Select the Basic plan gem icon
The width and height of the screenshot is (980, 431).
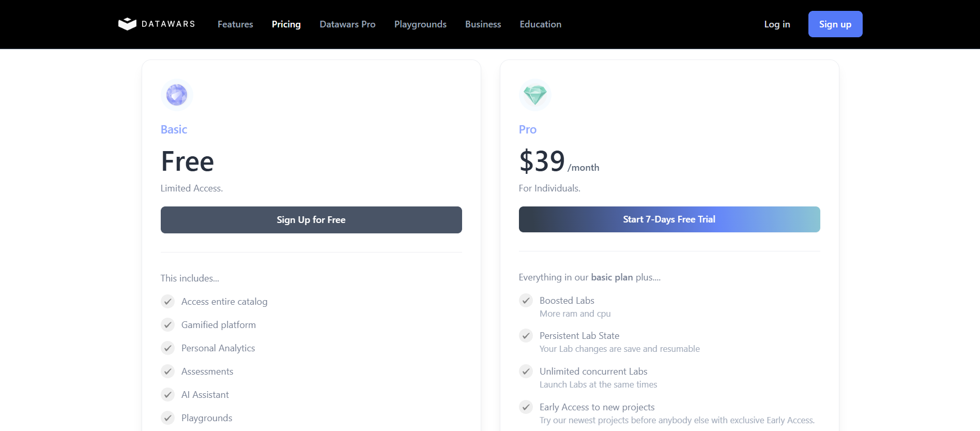point(177,95)
